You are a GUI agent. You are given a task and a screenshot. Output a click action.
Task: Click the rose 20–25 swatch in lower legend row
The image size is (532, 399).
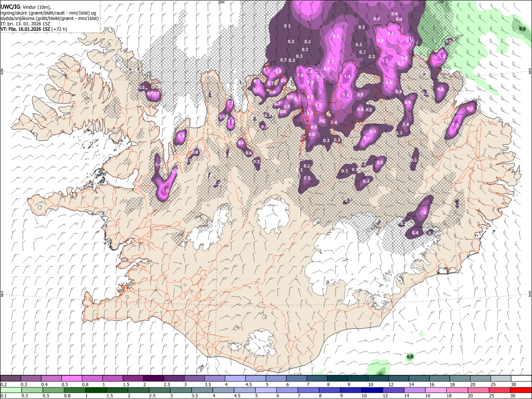pos(478,390)
